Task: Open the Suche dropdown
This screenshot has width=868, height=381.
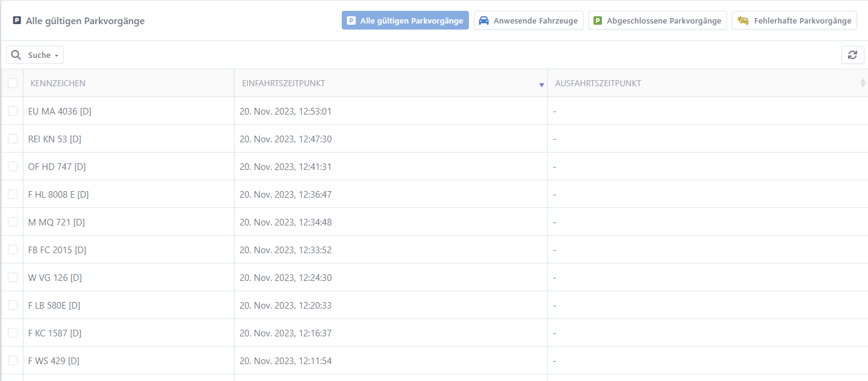Action: (x=35, y=55)
